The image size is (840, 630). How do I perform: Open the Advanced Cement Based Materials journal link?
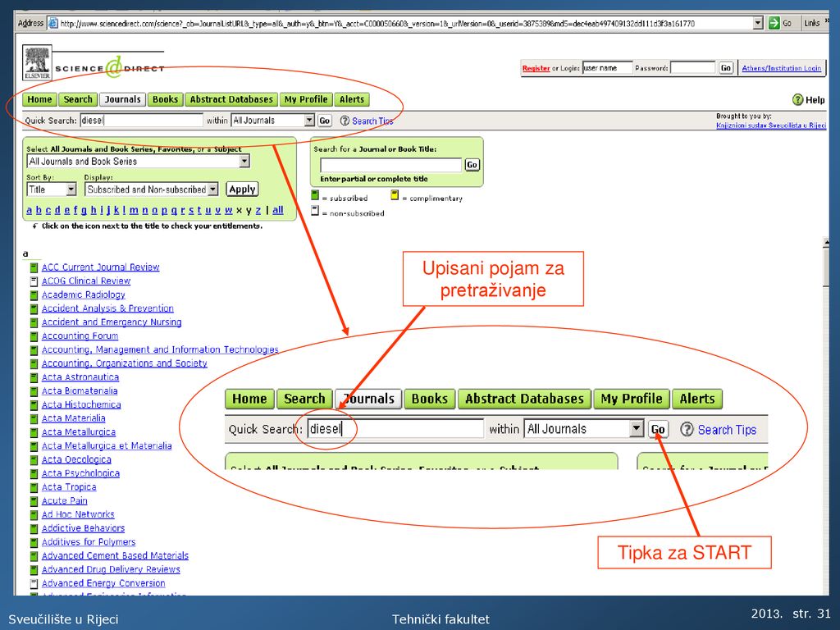coord(115,556)
